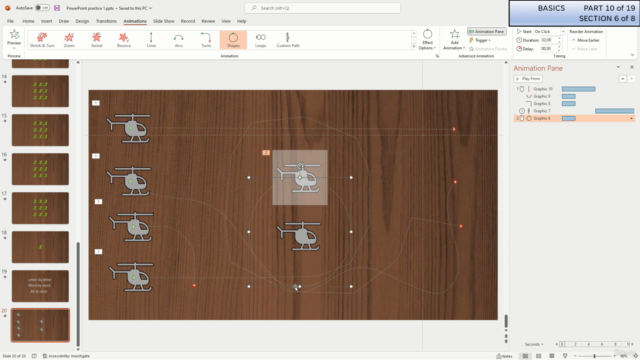Select slide 18 thumbnail
Screen dimensions: 640x360
(x=40, y=247)
